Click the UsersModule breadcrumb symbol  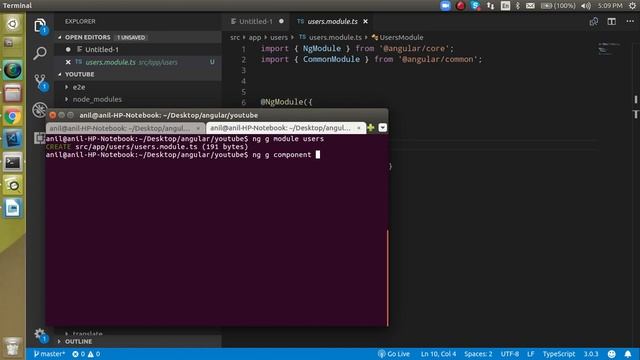click(398, 37)
